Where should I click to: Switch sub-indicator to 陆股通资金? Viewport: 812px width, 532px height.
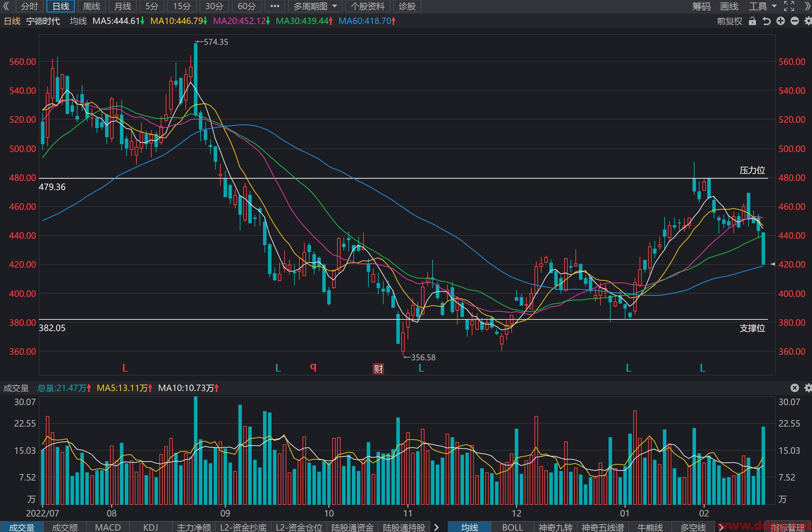353,527
